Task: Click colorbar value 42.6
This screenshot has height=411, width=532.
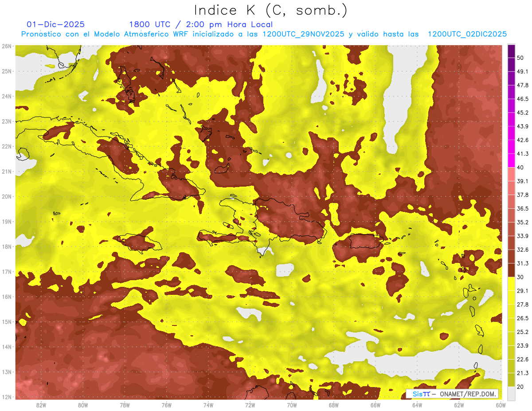Action: coord(522,140)
